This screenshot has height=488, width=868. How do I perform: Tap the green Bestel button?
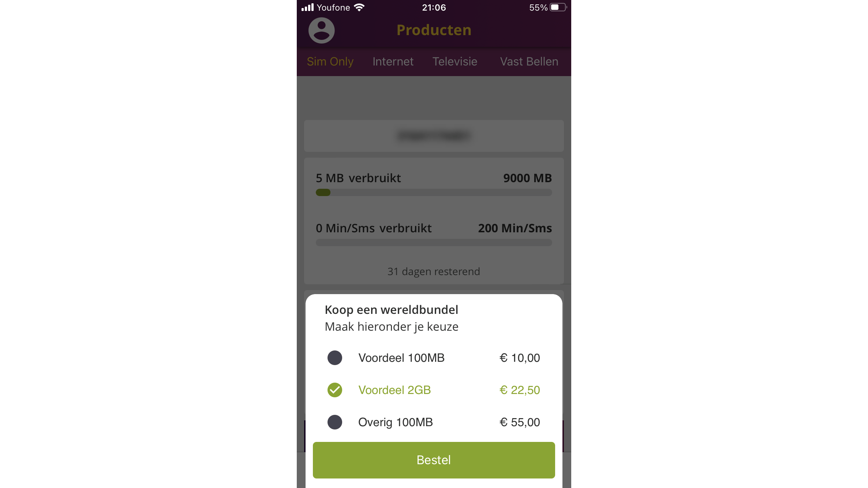[434, 460]
